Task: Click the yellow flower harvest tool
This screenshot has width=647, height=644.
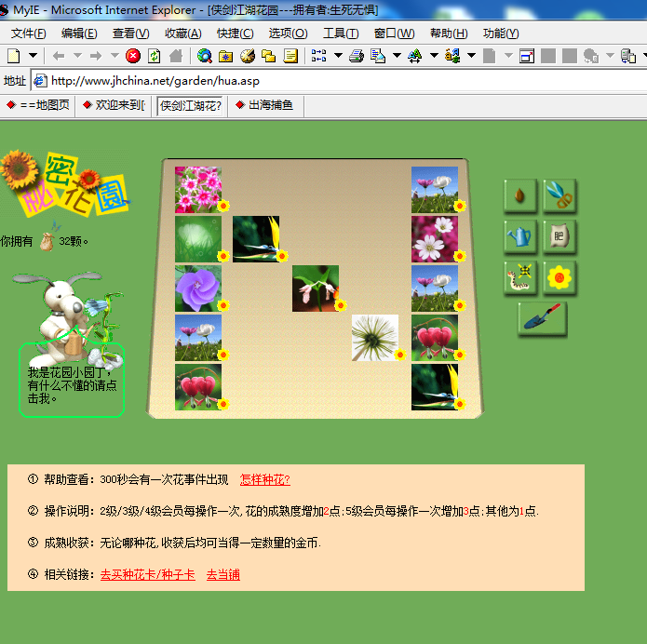Action: point(559,277)
